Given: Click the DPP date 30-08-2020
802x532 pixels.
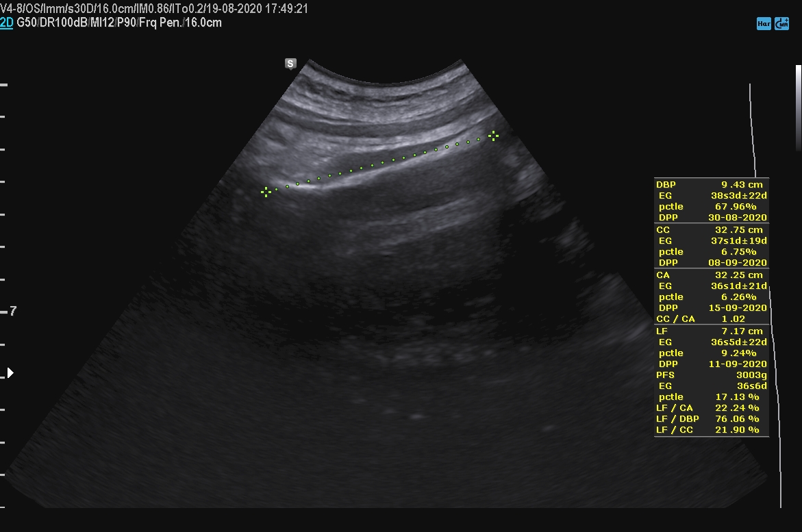Looking at the screenshot, I should pos(737,218).
